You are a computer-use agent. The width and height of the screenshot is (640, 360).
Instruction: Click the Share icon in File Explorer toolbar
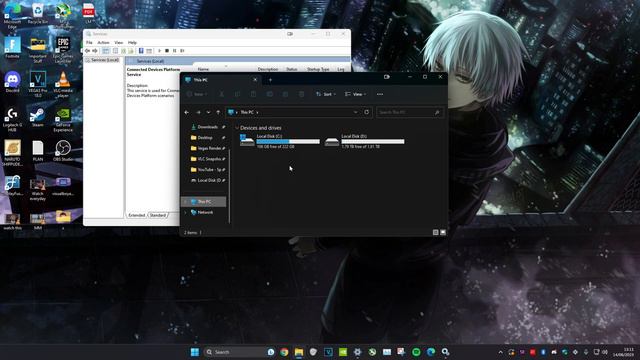click(x=285, y=94)
